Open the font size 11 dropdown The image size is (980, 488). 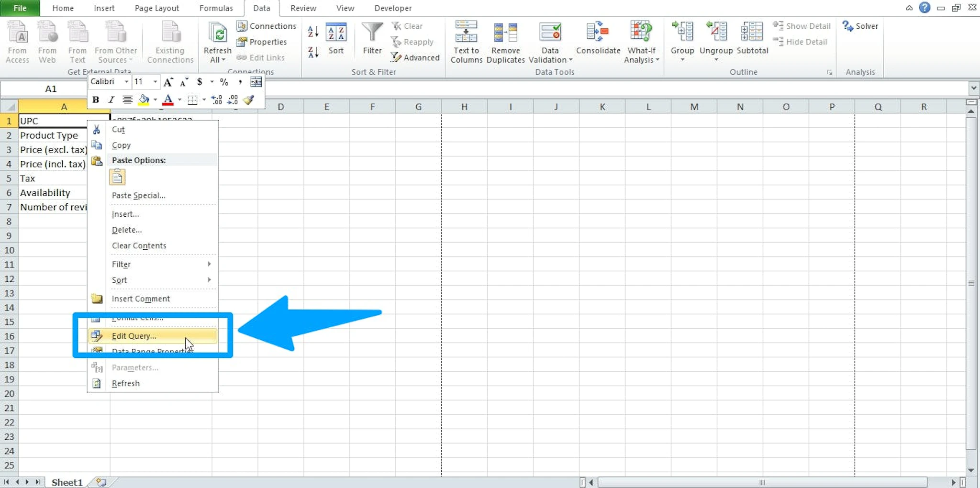click(x=155, y=82)
